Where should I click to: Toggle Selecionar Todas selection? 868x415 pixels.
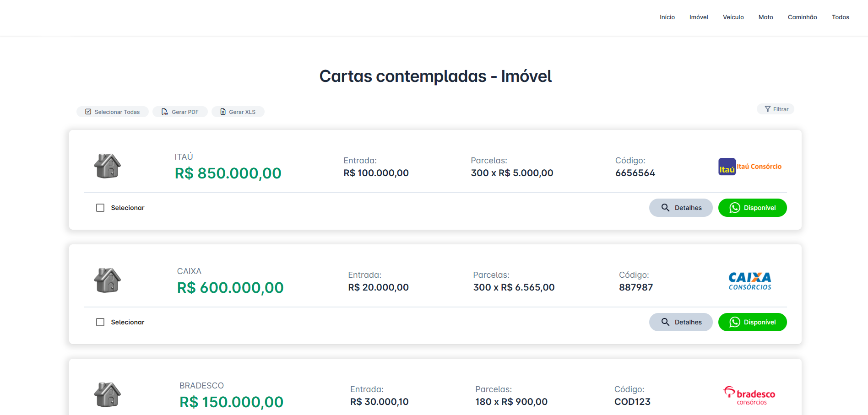click(113, 112)
